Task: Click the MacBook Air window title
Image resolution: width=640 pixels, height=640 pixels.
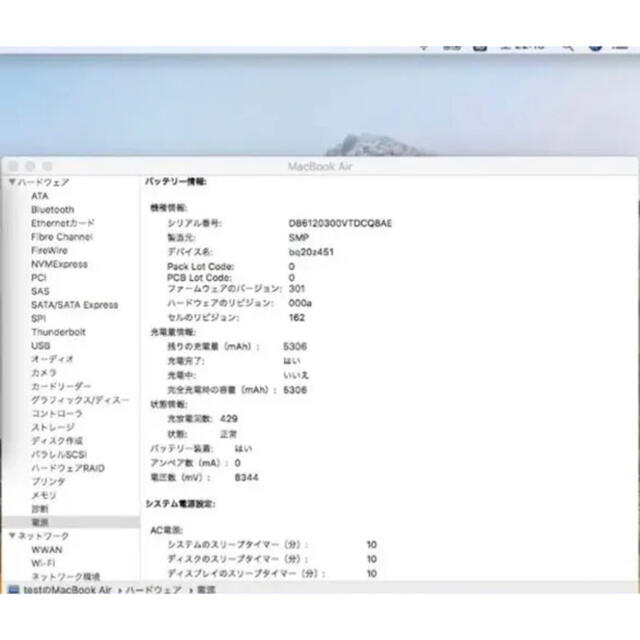Action: 320,166
